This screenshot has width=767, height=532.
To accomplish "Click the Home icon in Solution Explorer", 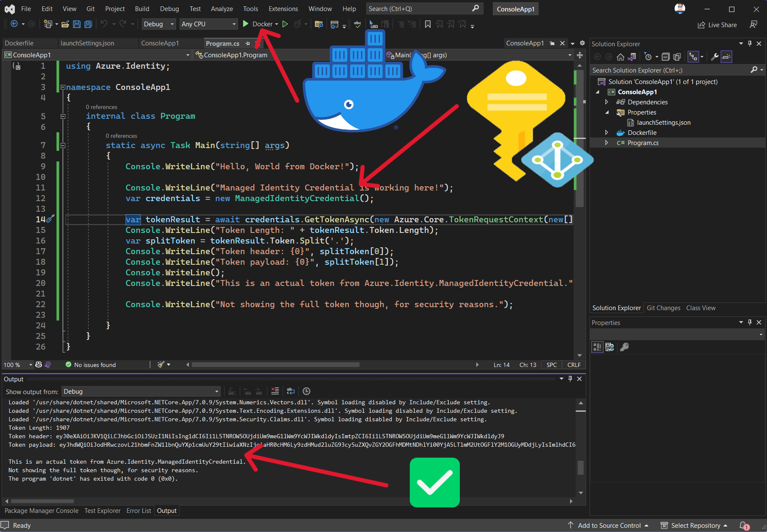I will click(620, 57).
